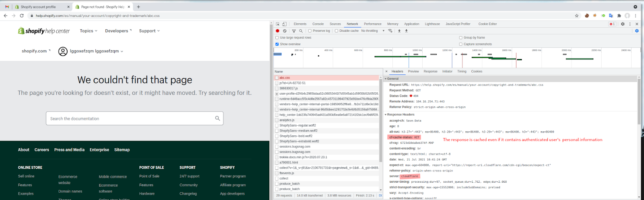Open a new browser tab

138,7
